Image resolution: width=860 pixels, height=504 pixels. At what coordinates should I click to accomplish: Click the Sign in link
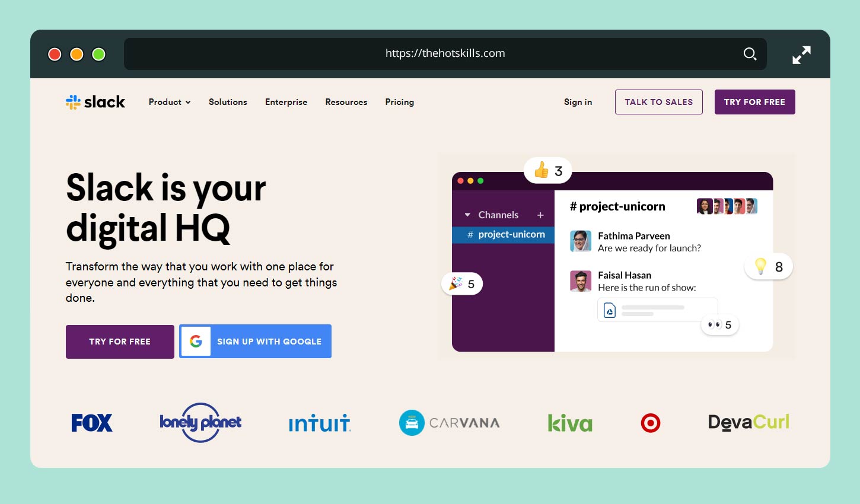(x=578, y=102)
